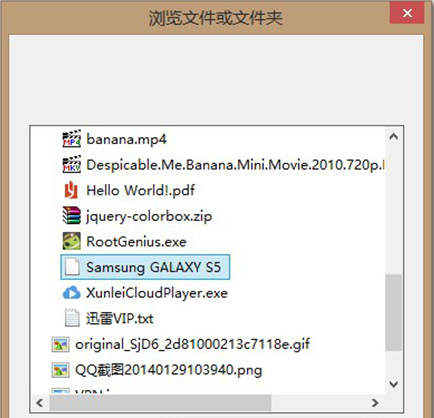Close the 浏览文件或文件夹 dialog

coord(407,13)
